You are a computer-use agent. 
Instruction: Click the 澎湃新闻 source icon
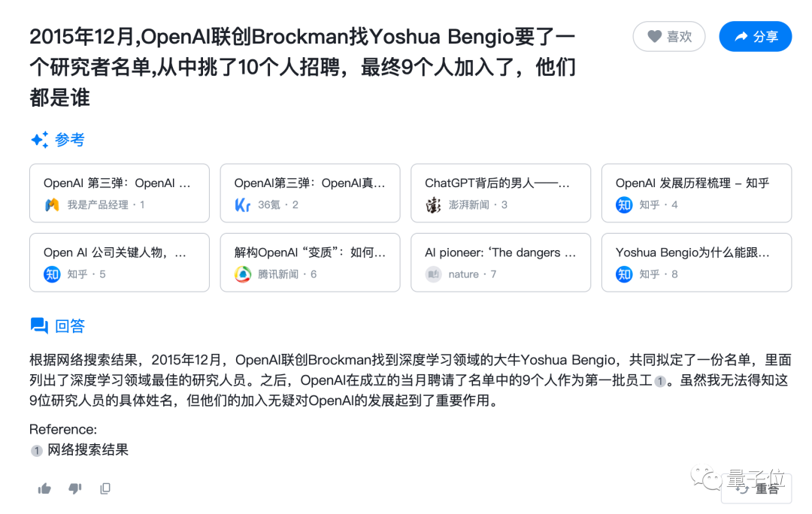coord(433,204)
